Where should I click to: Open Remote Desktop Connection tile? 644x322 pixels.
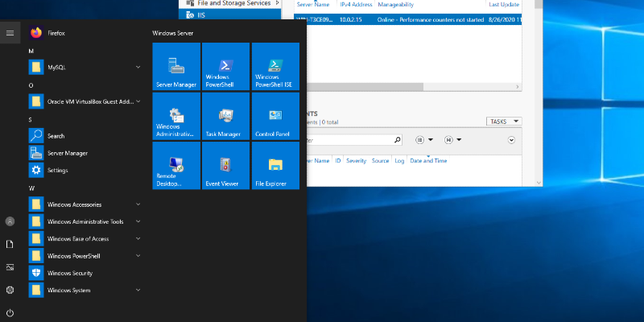tap(176, 166)
